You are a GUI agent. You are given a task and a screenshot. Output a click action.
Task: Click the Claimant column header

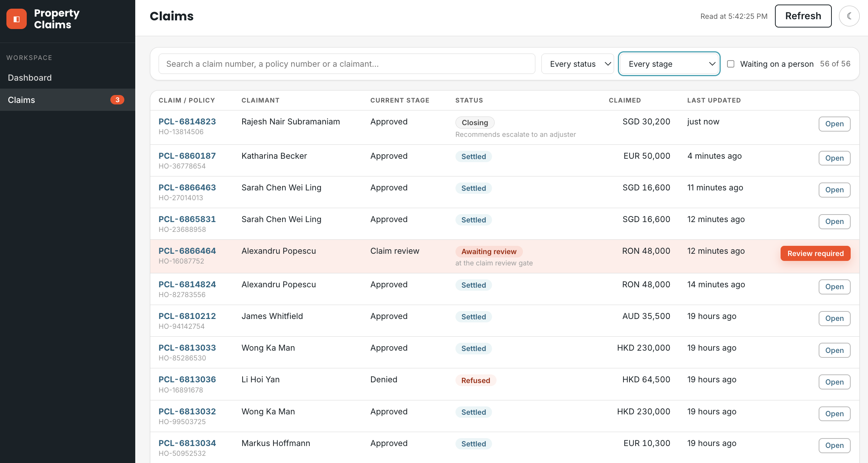260,100
